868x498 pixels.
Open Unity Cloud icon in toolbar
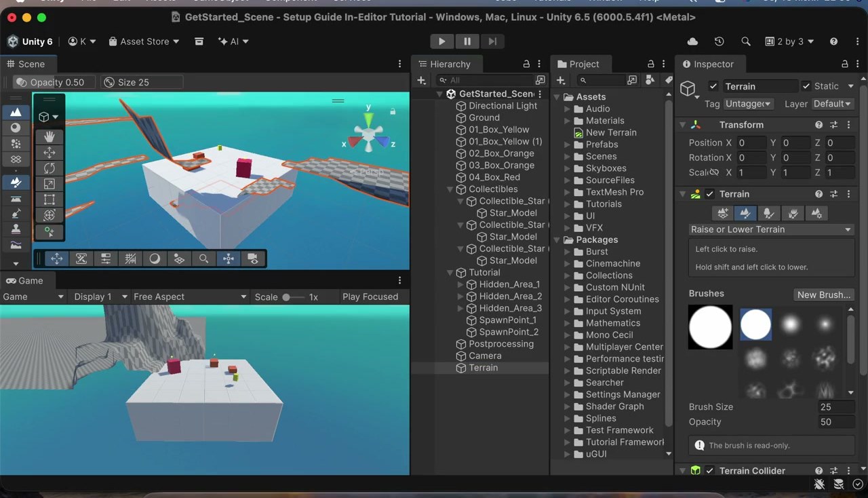point(692,41)
